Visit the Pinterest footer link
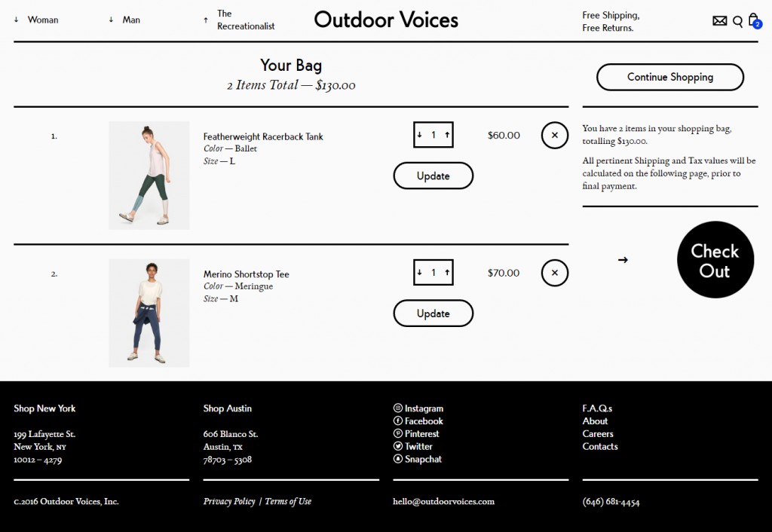Screen dimensions: 772x532 (x=416, y=433)
